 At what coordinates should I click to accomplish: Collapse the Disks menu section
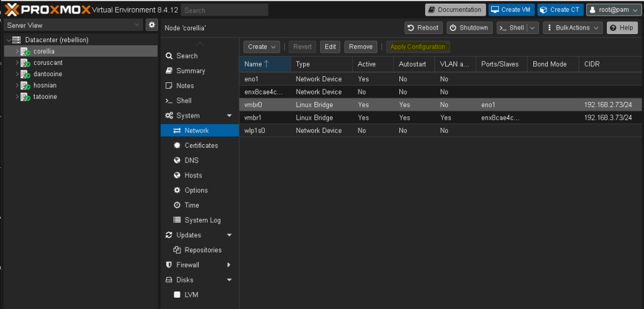point(229,280)
